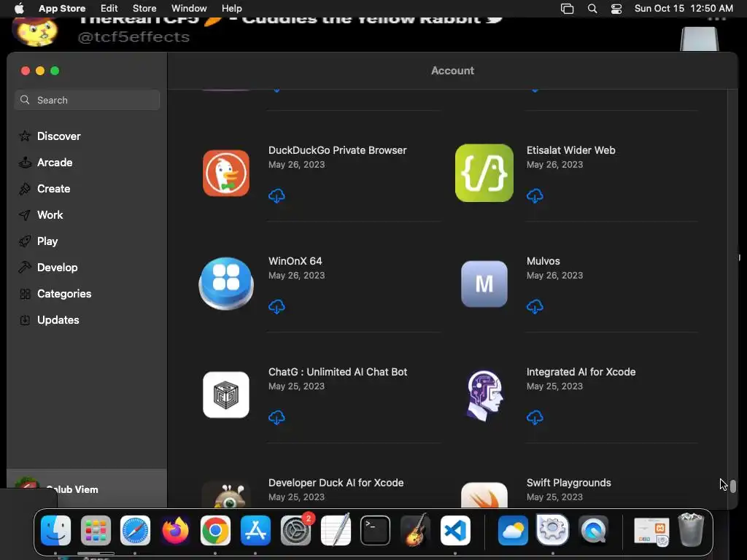Open the Store menu

pyautogui.click(x=144, y=9)
